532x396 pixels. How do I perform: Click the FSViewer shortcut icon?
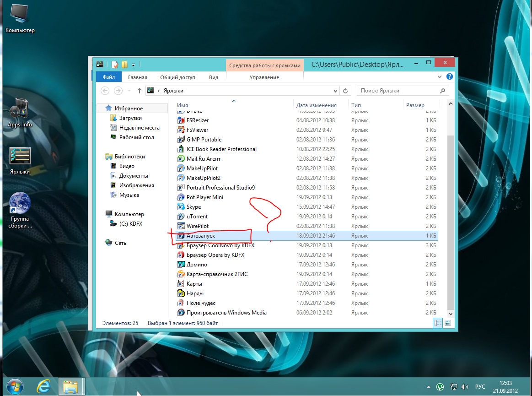pyautogui.click(x=181, y=130)
